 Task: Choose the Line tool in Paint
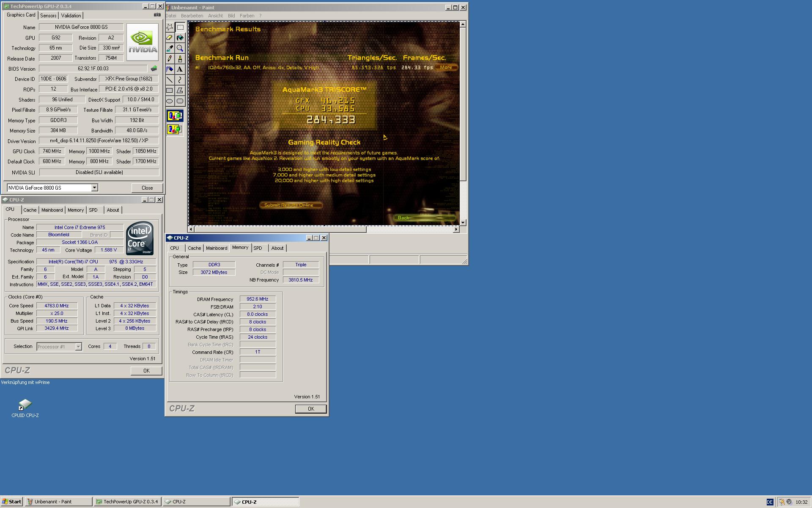[x=170, y=80]
